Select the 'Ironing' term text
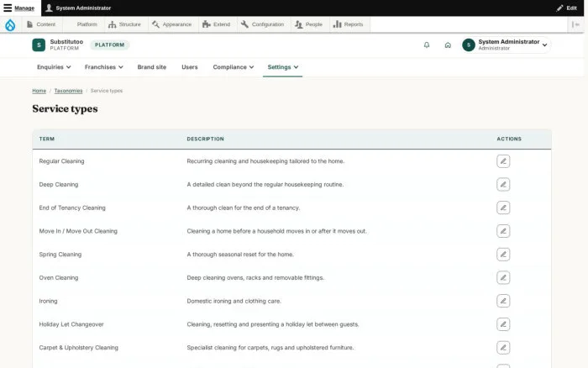The width and height of the screenshot is (588, 368). [49, 301]
